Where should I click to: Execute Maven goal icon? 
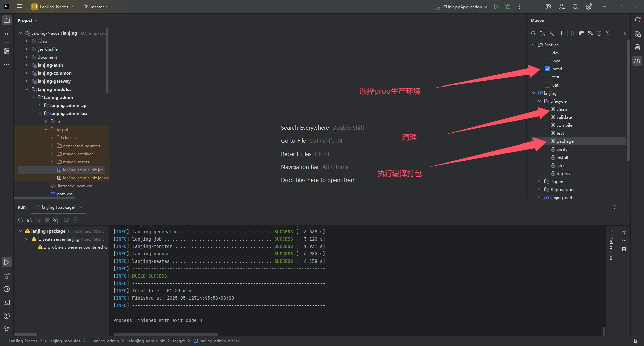582,33
